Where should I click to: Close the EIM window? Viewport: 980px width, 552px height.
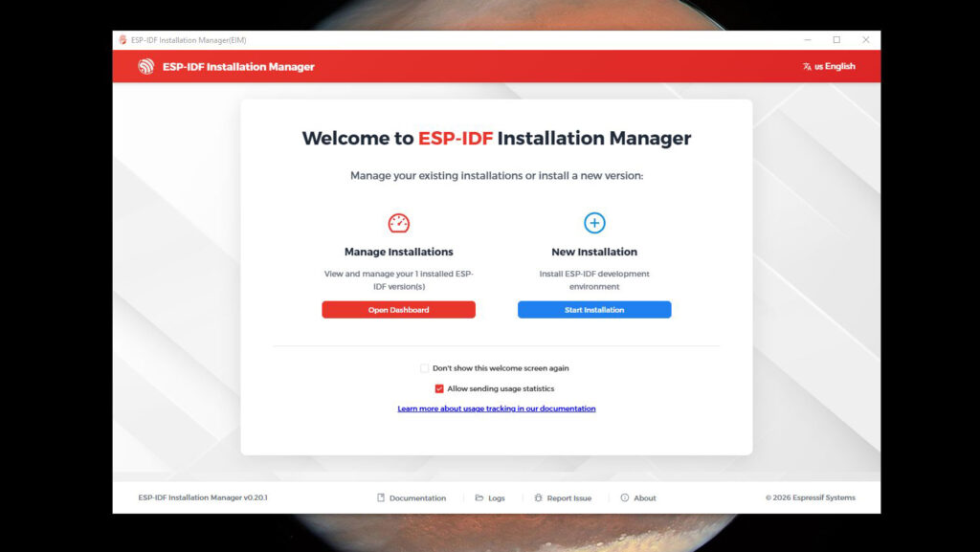[865, 40]
